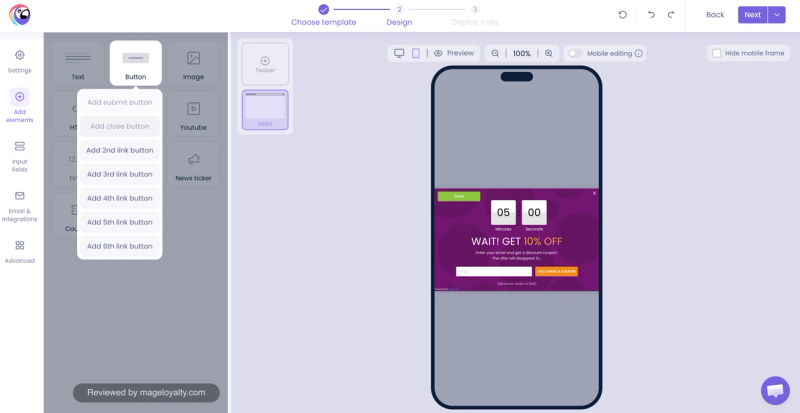Choose Add 2nd link button
800x413 pixels.
(120, 150)
